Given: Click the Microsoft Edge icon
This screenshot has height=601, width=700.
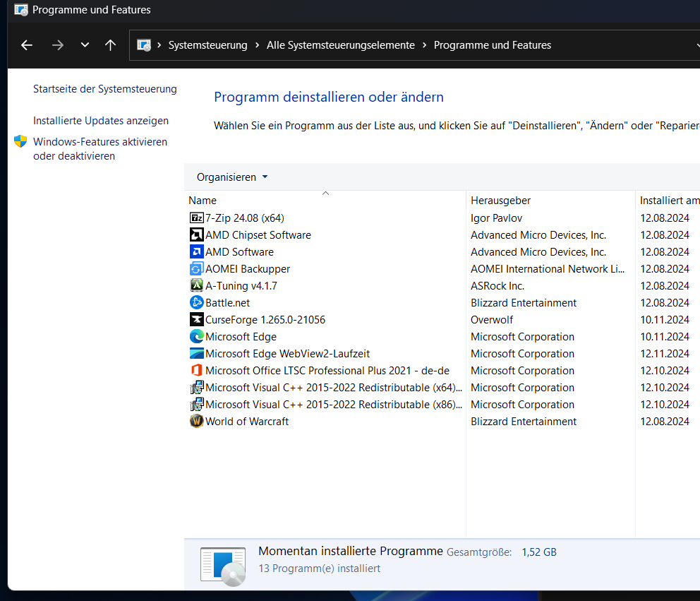Looking at the screenshot, I should [196, 336].
